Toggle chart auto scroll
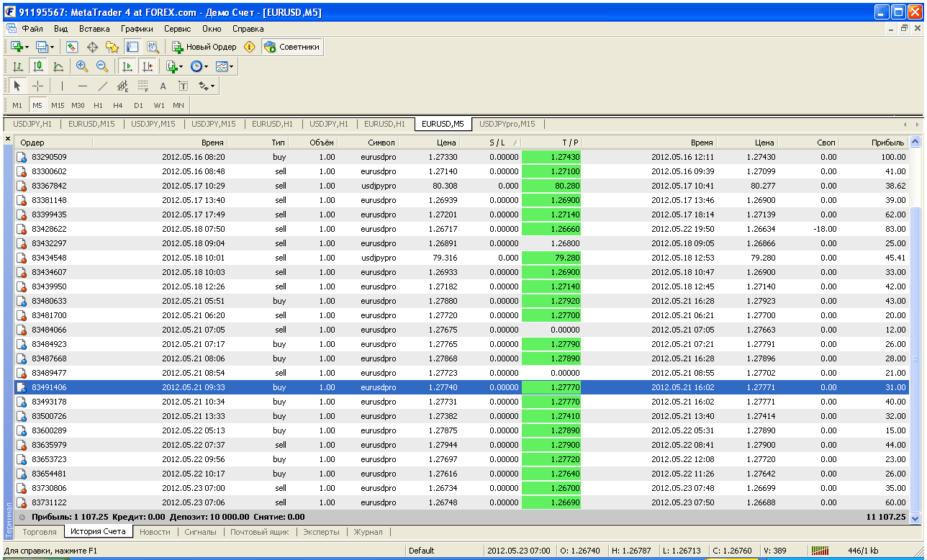 pyautogui.click(x=127, y=66)
